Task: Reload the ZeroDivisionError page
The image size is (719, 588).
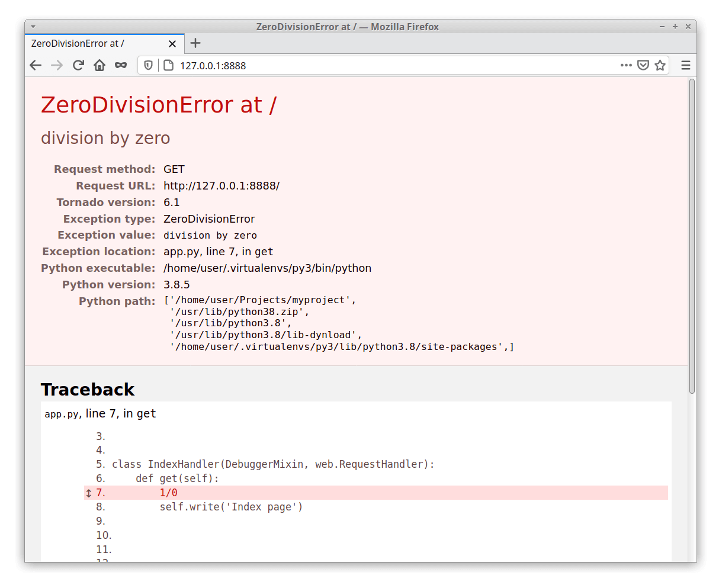Action: coord(78,65)
